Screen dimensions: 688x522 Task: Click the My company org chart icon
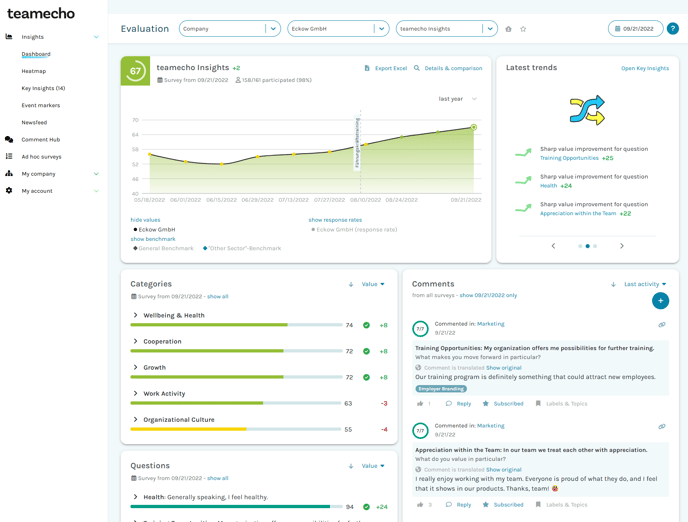9,173
